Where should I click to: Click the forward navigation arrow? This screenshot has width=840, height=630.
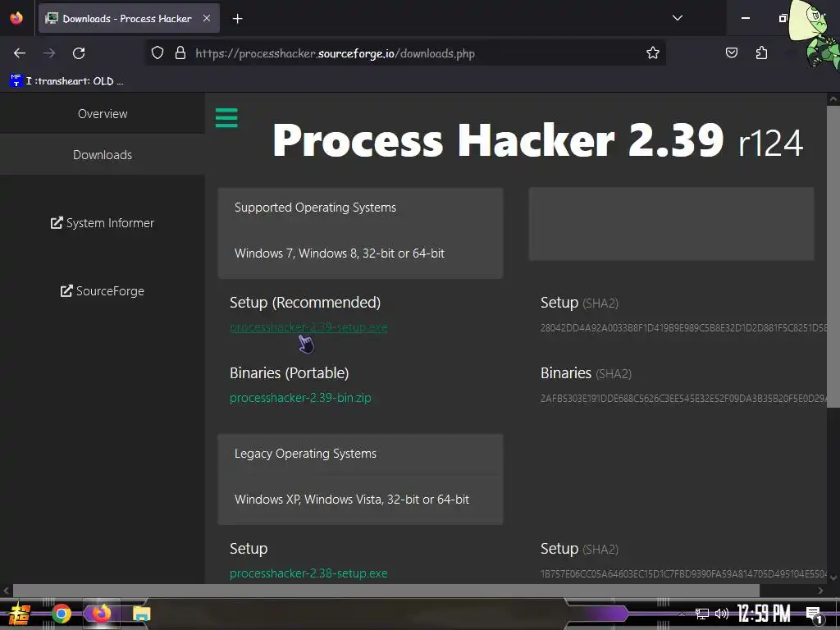[49, 53]
